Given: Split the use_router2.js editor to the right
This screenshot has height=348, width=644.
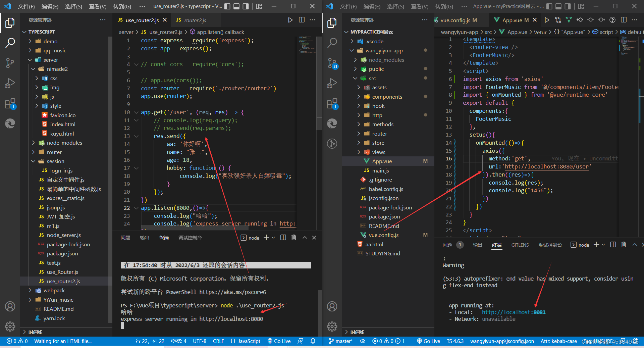Looking at the screenshot, I should click(302, 20).
